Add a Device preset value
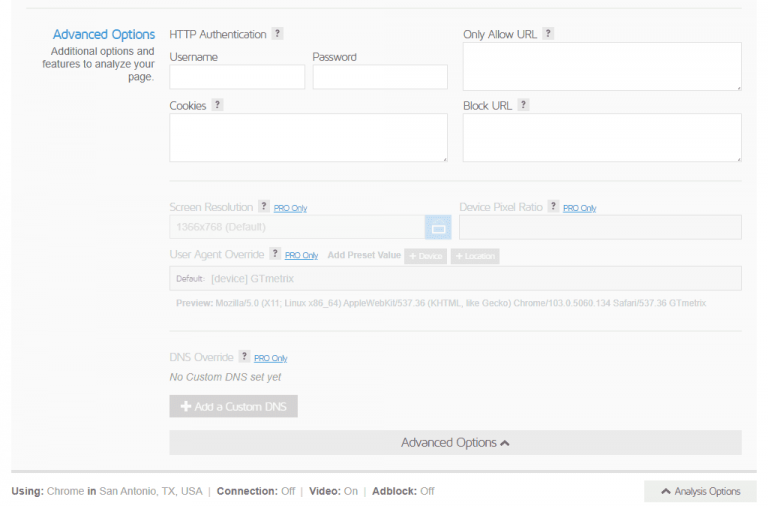 pos(425,256)
